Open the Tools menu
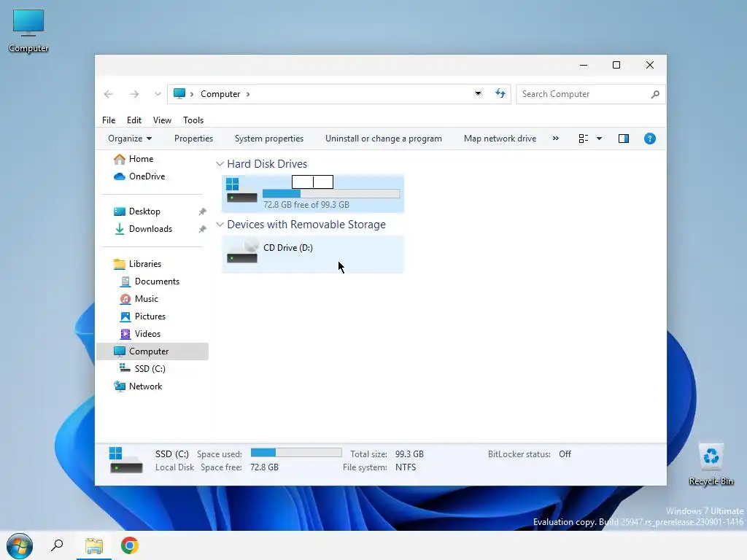Viewport: 747px width, 560px height. pyautogui.click(x=193, y=120)
